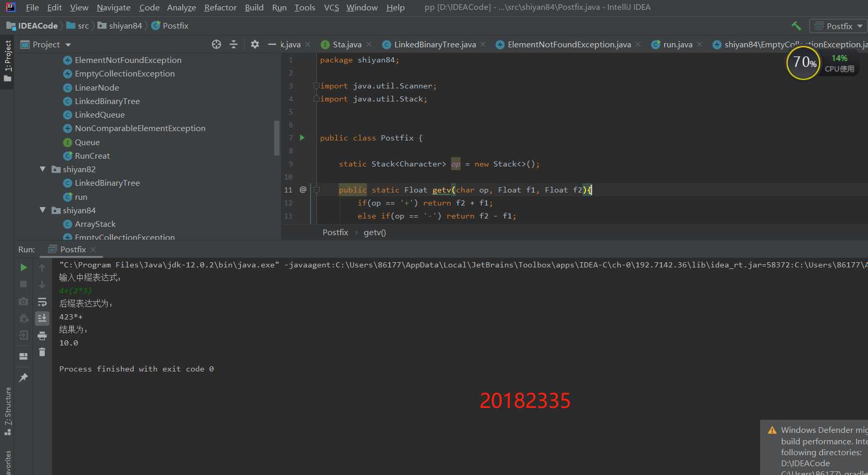Image resolution: width=868 pixels, height=475 pixels.
Task: Click the 70% memory usage widget
Action: coord(803,62)
